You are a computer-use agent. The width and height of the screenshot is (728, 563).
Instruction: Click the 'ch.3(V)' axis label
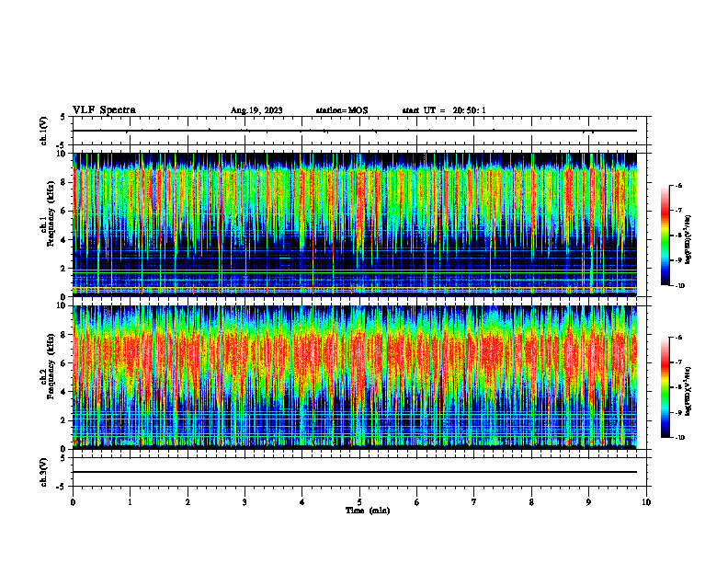pos(43,473)
